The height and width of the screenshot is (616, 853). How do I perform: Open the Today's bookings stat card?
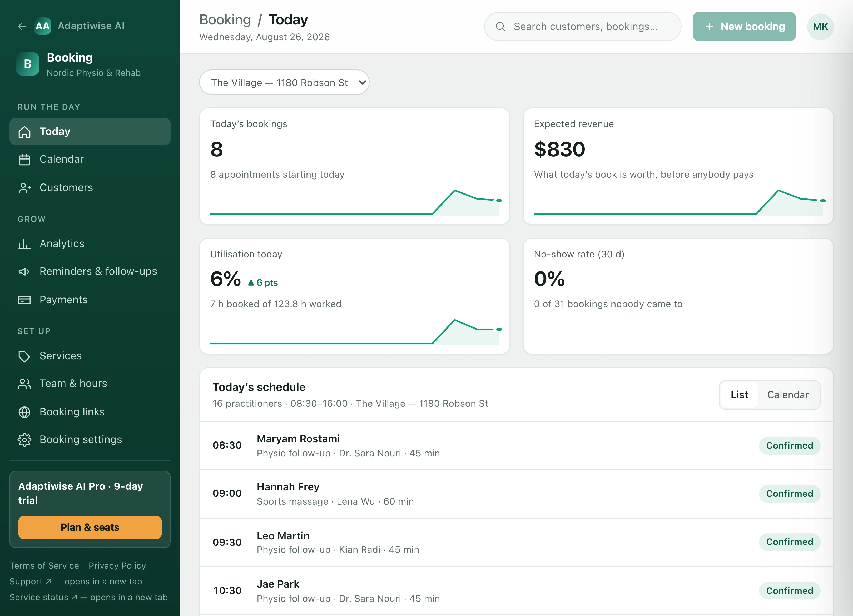pos(354,166)
